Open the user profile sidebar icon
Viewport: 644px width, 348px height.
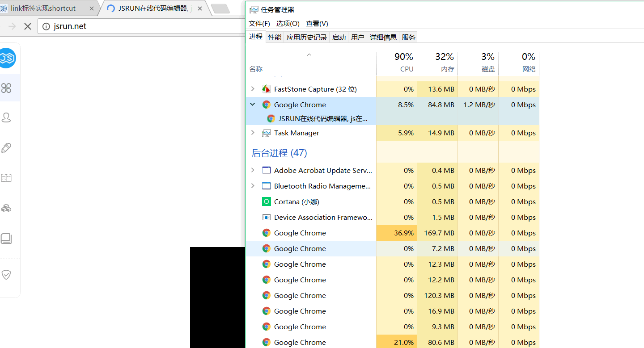tap(6, 117)
